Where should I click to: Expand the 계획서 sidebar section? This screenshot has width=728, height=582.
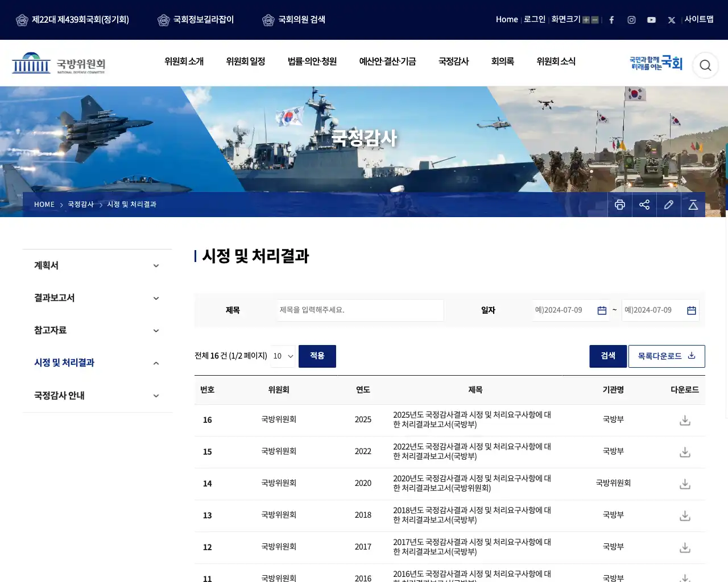coord(97,265)
